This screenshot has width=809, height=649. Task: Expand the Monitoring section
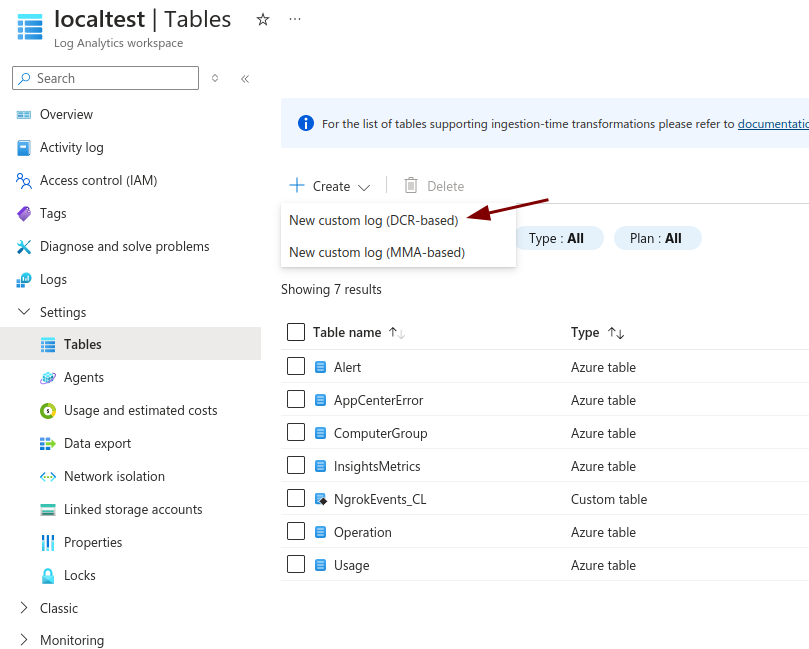[x=24, y=640]
